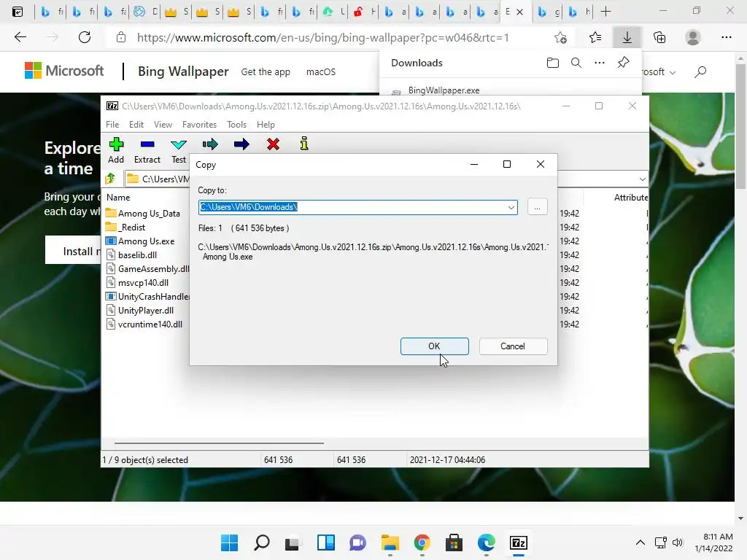Open Google Chrome from taskbar

[422, 542]
